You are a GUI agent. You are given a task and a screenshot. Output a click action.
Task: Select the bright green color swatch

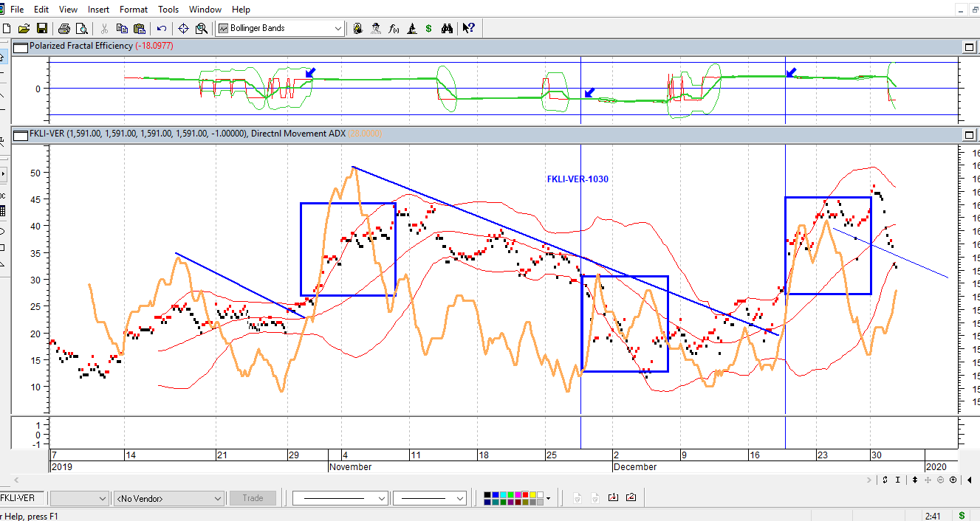[x=510, y=494]
